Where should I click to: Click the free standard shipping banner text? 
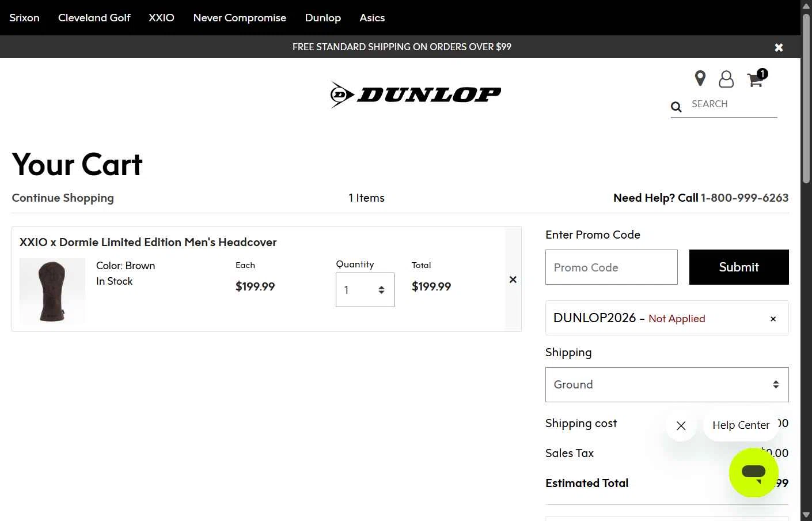(x=402, y=47)
